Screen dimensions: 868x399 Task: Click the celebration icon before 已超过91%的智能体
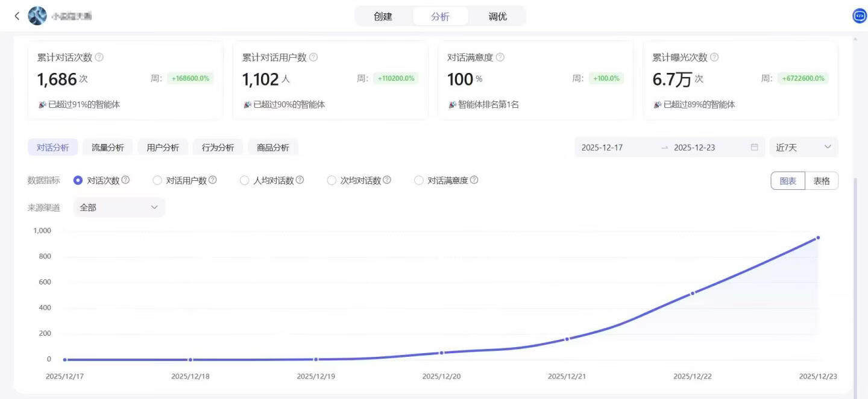[42, 104]
